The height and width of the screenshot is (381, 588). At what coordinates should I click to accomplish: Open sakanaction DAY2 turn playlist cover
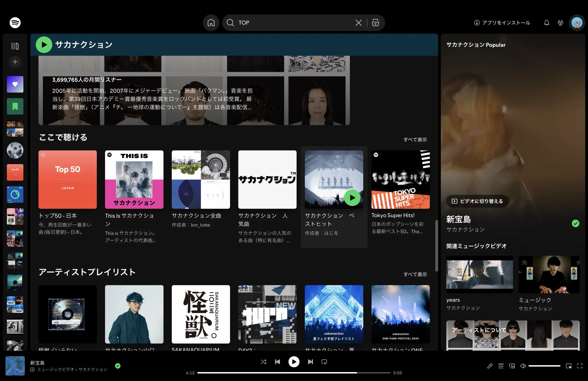[x=267, y=314]
